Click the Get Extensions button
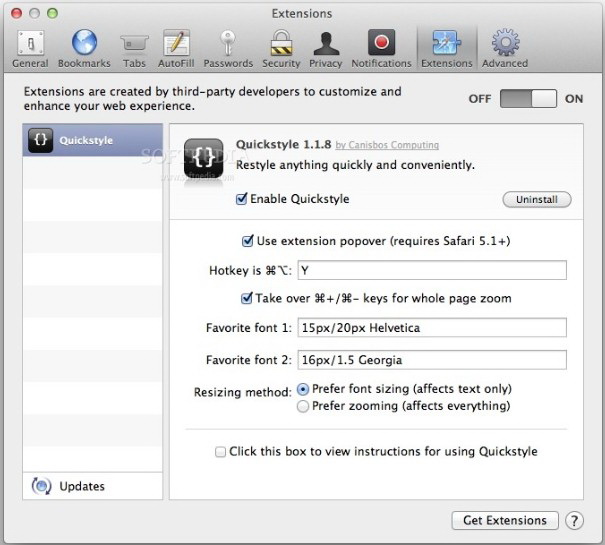Image resolution: width=605 pixels, height=545 pixels. coord(505,520)
